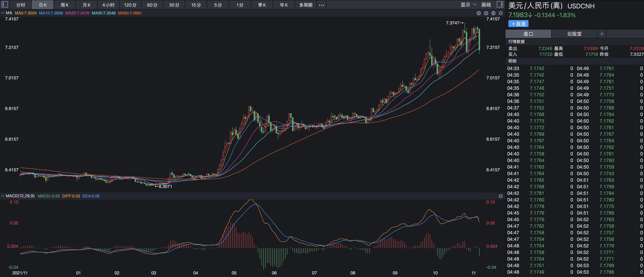Open MA indicator settings gear
Viewport: 644px width, 277px height.
tap(501, 13)
